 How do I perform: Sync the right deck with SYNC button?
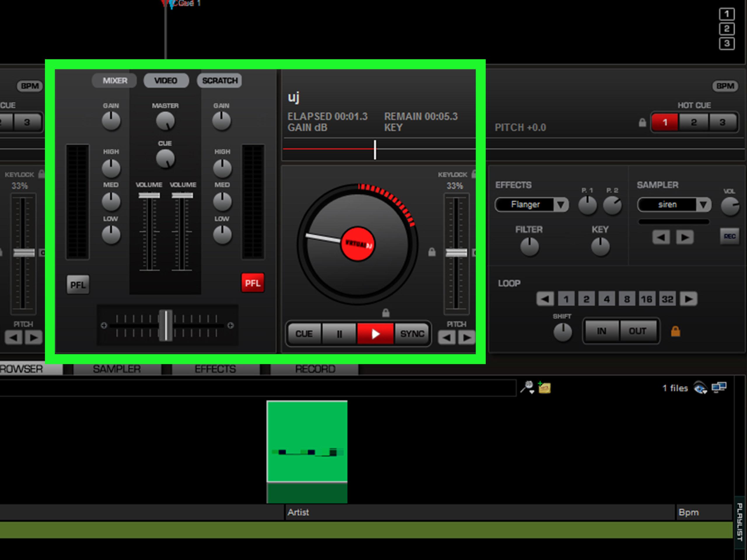(412, 333)
